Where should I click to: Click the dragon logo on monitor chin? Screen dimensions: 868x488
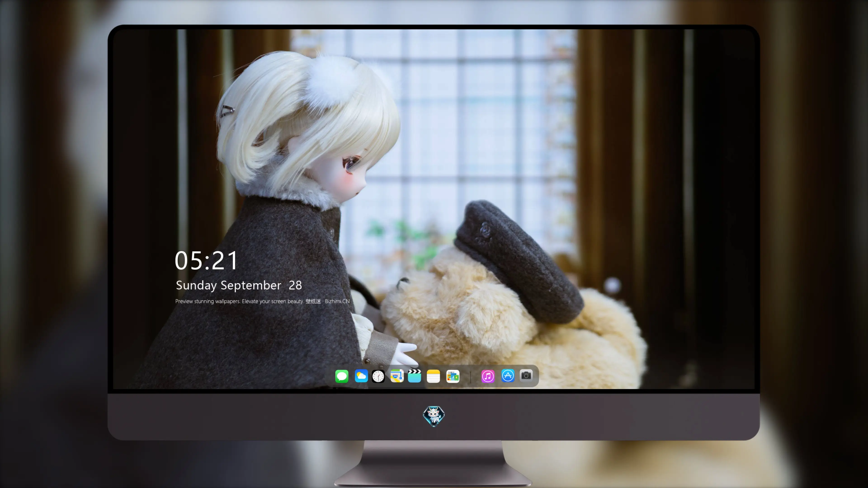point(434,416)
